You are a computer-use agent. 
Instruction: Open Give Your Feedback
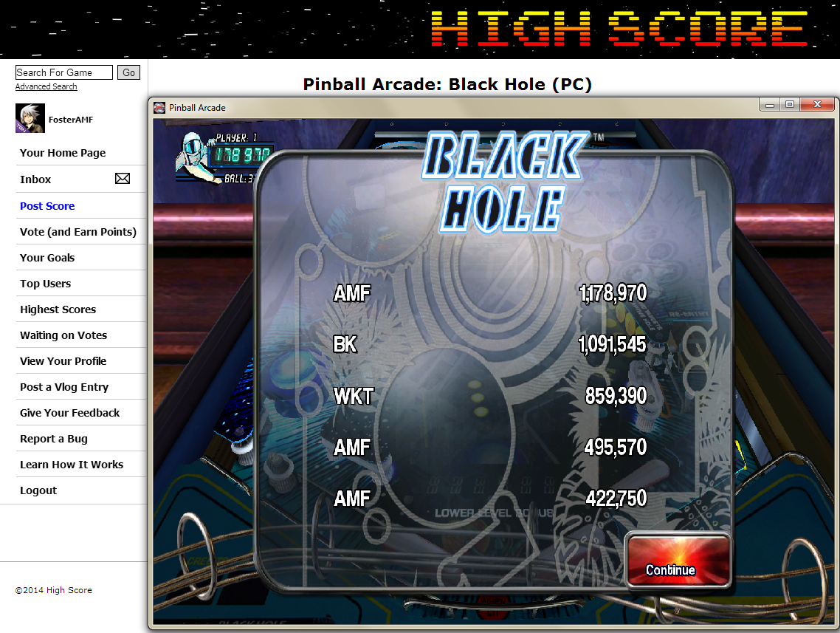pyautogui.click(x=69, y=413)
